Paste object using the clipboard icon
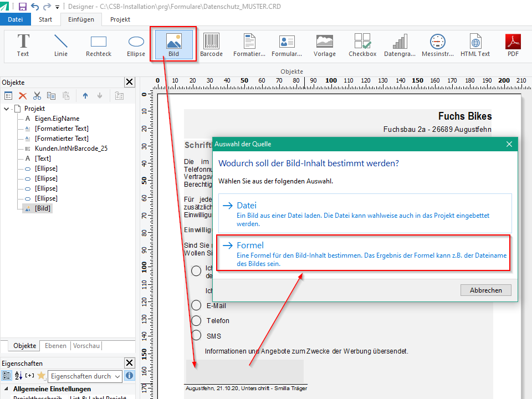The image size is (532, 399). [x=66, y=96]
